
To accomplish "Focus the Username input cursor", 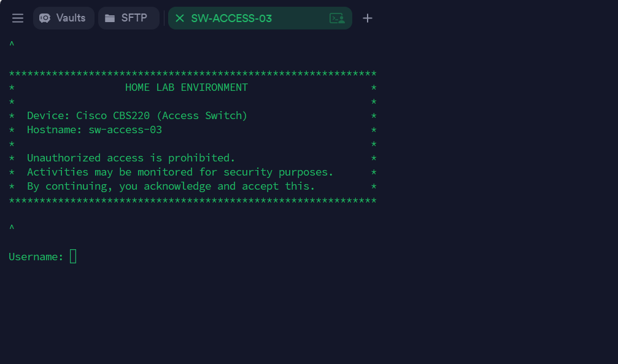I will 73,256.
